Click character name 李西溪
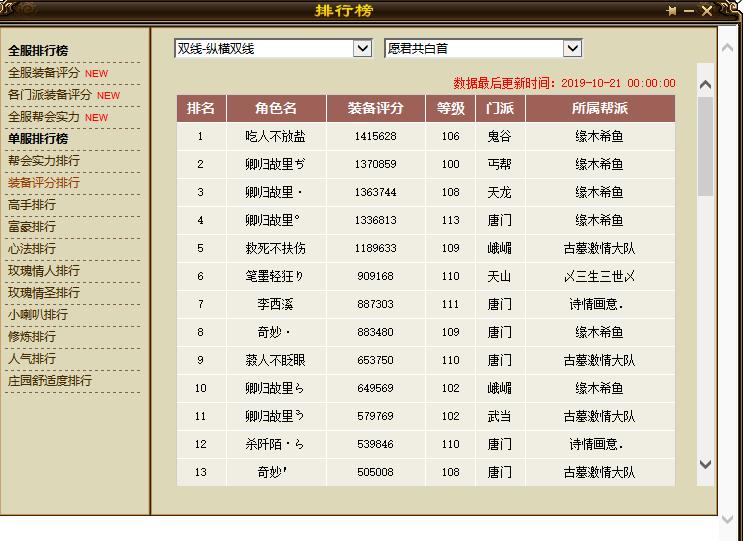Screen dimensions: 743x541 (275, 304)
